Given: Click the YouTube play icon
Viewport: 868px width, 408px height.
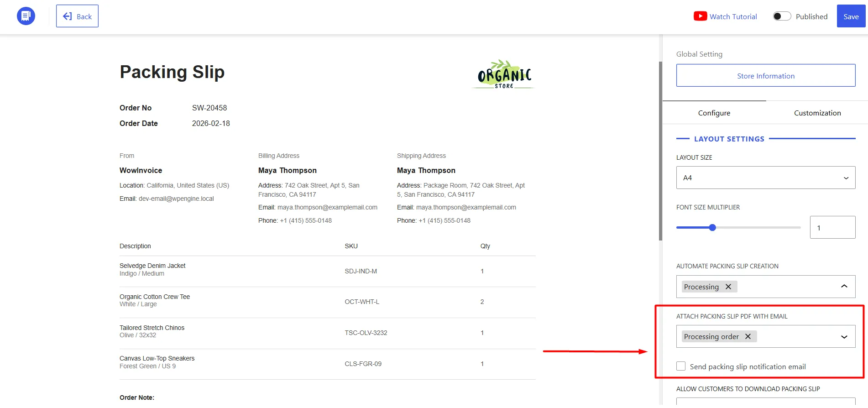Looking at the screenshot, I should coord(700,16).
